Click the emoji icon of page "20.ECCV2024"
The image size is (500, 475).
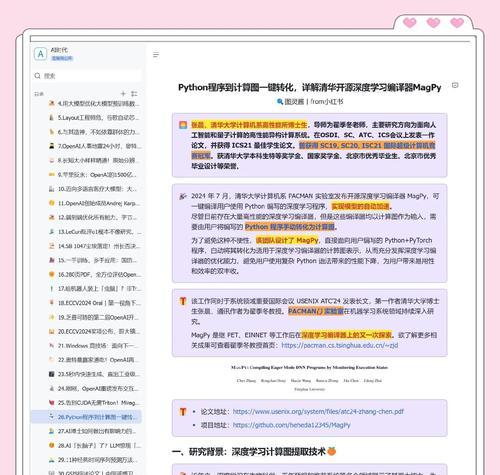[x=52, y=331]
